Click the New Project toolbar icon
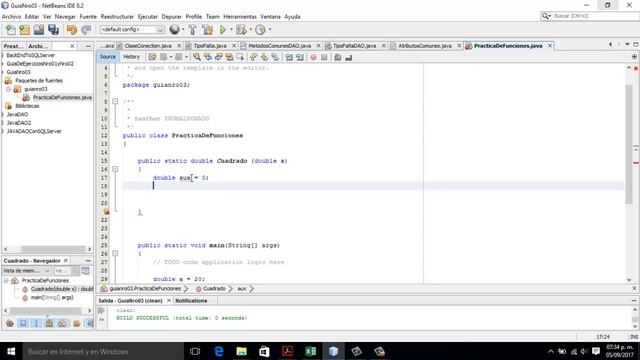640x360 pixels. [24, 30]
